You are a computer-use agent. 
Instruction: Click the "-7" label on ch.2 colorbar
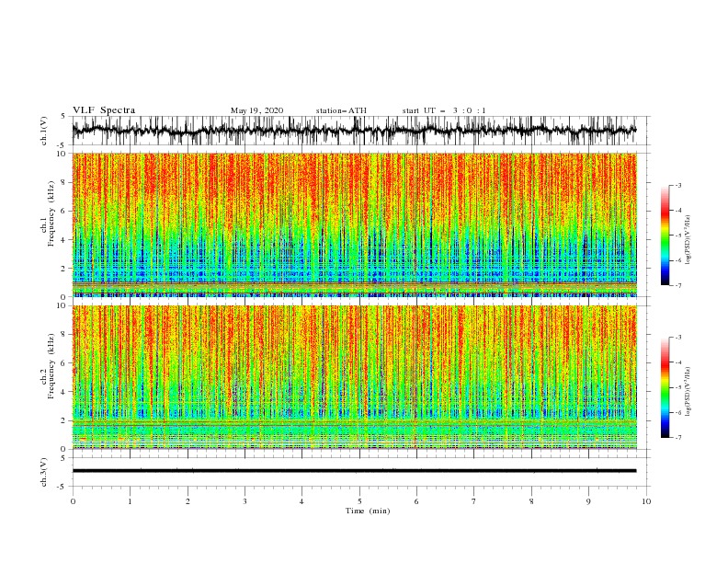[x=677, y=437]
